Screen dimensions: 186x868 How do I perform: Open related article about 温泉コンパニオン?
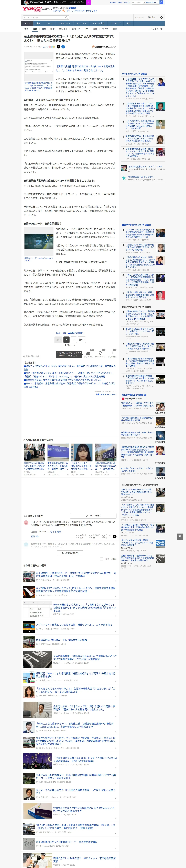[70, 368]
